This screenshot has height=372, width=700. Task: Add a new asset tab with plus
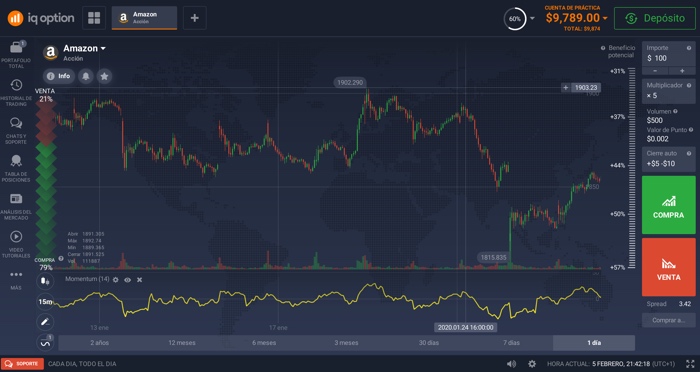click(x=195, y=18)
